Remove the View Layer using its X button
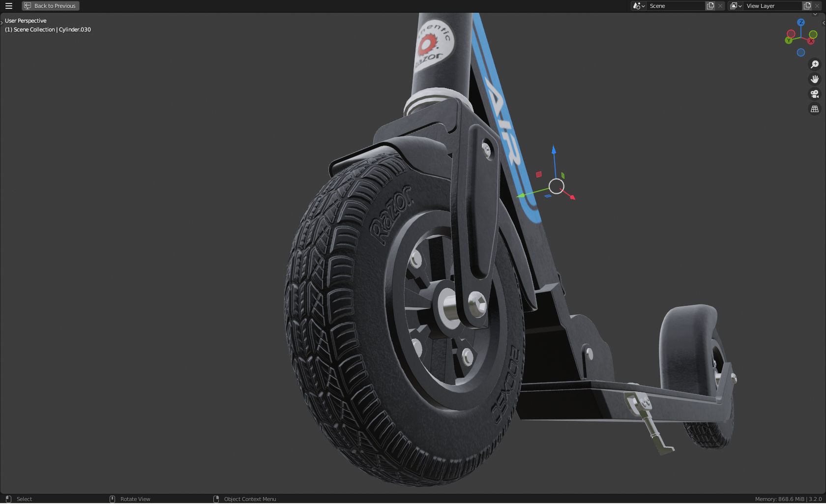Viewport: 826px width, 504px height. [x=817, y=6]
